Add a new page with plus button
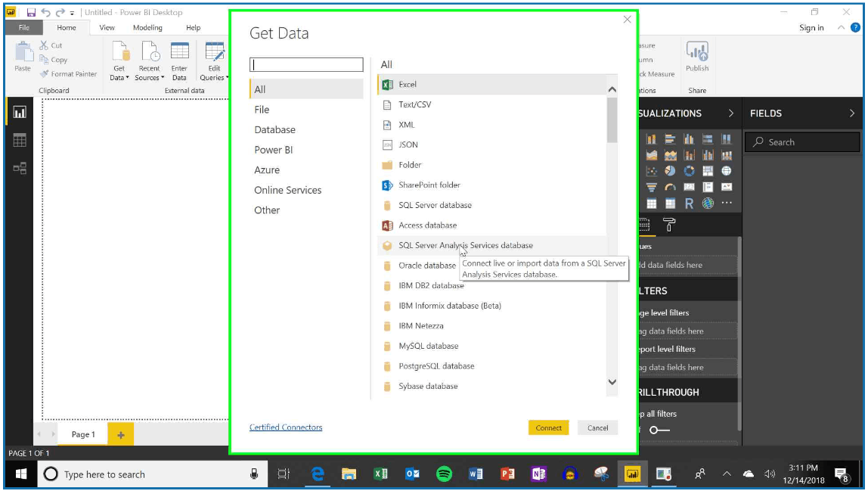Screen dimensions: 868x491 [121, 435]
